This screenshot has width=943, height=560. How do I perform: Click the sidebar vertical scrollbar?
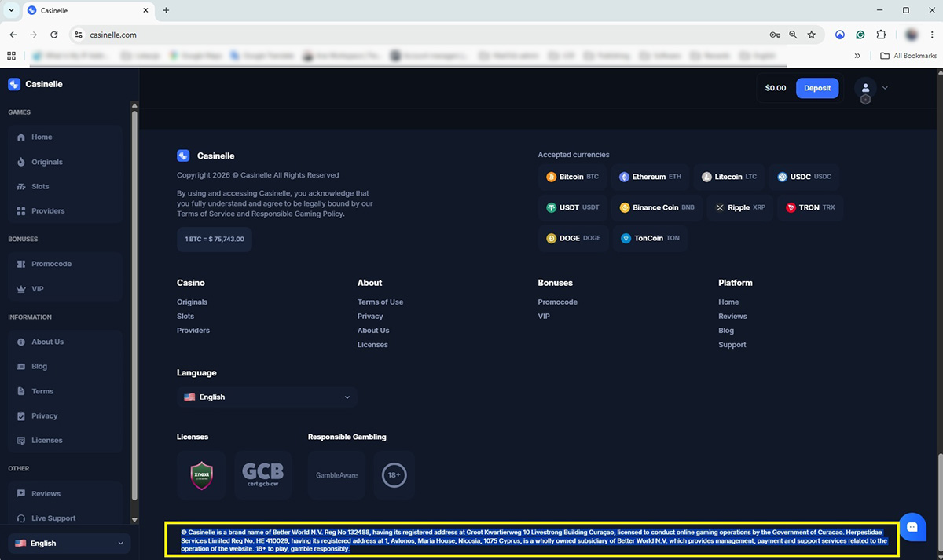click(x=134, y=306)
